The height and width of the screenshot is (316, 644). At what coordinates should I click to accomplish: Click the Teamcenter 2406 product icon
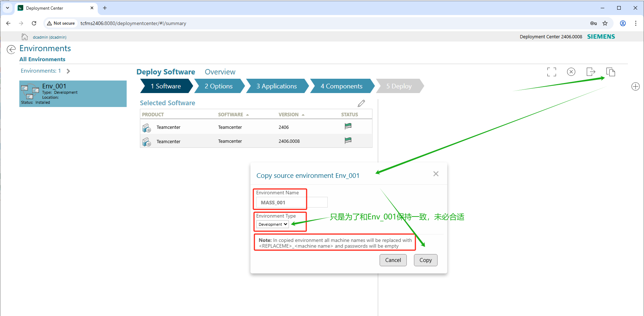pos(147,128)
